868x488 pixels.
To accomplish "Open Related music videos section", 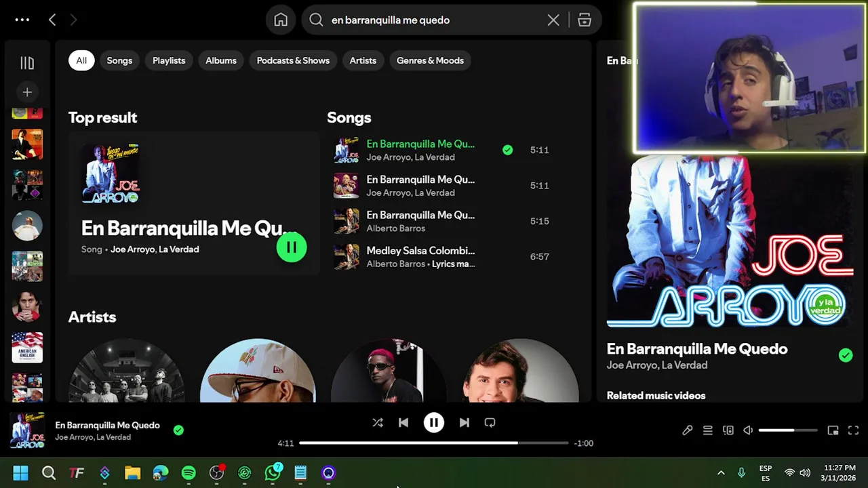I will [x=656, y=396].
